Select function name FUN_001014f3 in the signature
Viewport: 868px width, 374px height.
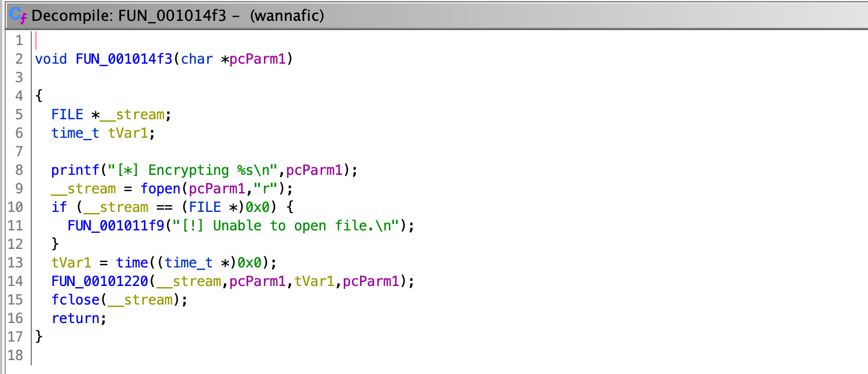(124, 59)
